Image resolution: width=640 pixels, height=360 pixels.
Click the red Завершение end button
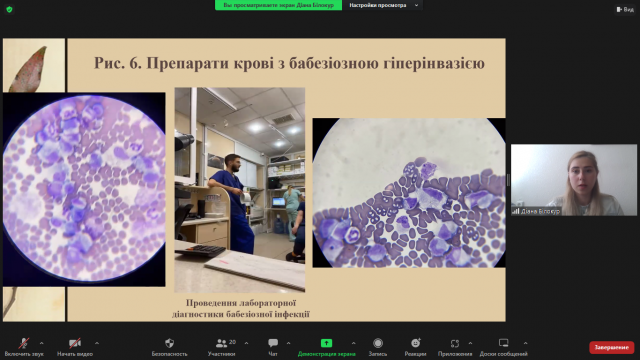(x=611, y=347)
